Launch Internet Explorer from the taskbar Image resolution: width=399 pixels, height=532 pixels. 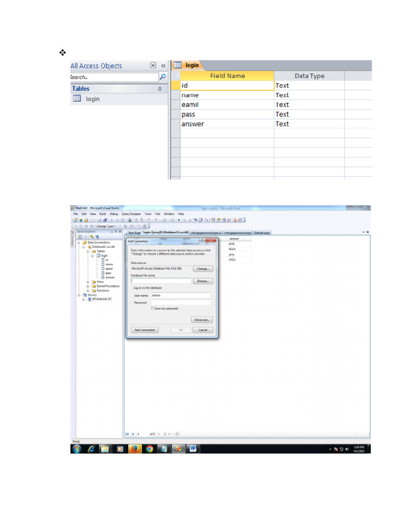pos(91,448)
